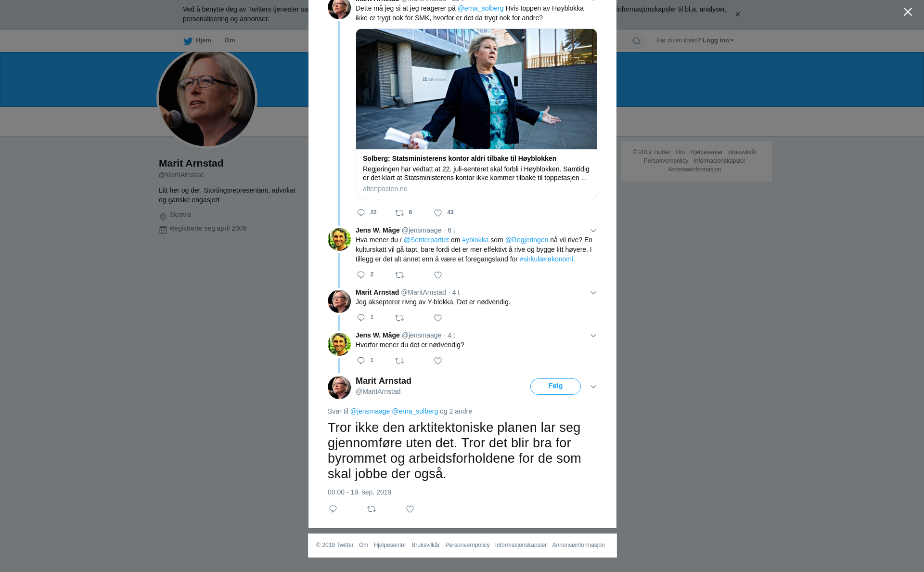Viewport: 924px width, 572px height.
Task: Click the #sirkulærøkonomi hashtag
Action: pyautogui.click(x=546, y=259)
